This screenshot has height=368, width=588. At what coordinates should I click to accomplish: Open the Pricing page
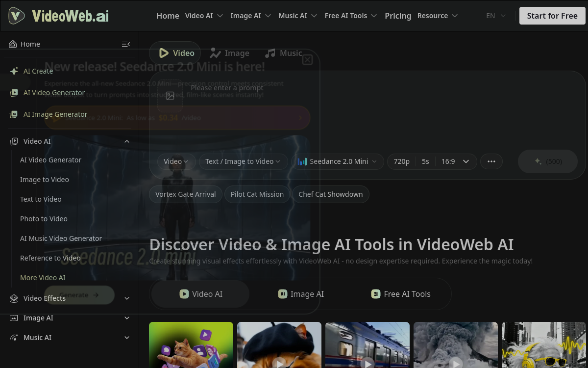tap(398, 16)
